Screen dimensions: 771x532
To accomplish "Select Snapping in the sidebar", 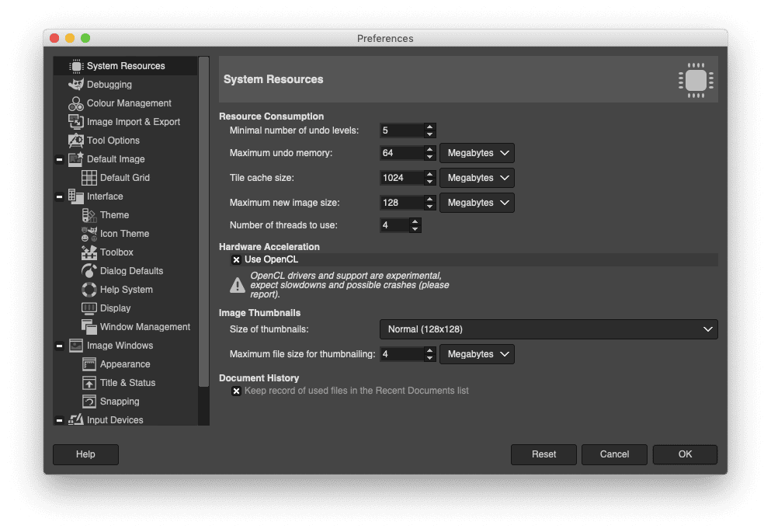I will (x=120, y=402).
